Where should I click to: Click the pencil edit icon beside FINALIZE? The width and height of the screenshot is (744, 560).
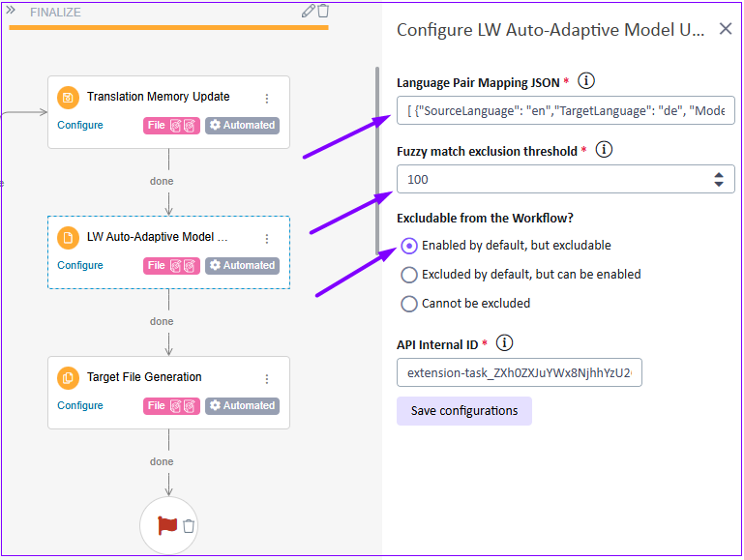(x=309, y=11)
